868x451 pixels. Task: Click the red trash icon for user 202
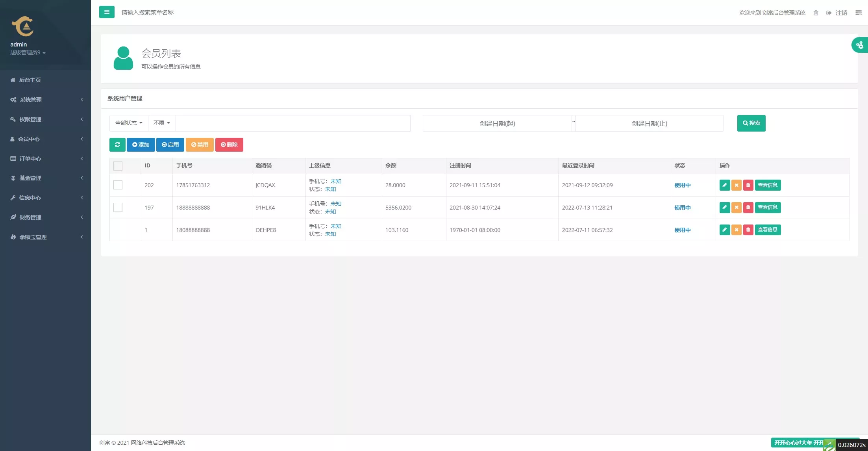coord(748,185)
